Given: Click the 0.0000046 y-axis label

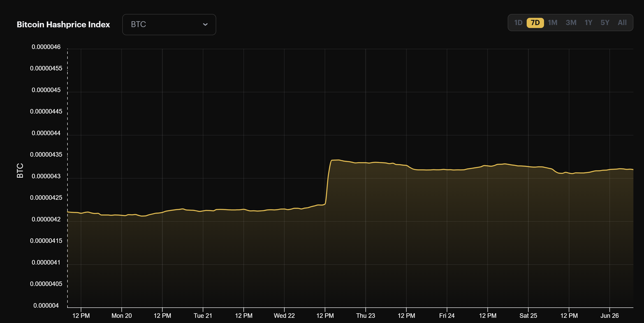Looking at the screenshot, I should 46,47.
